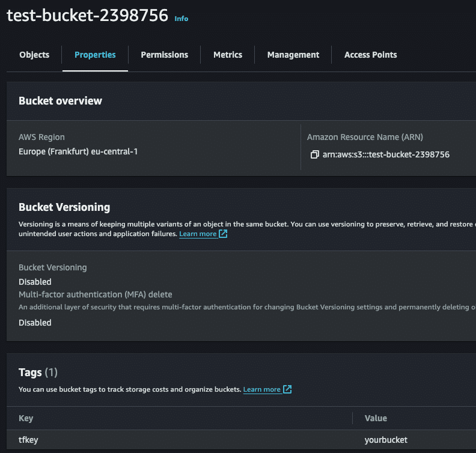Click external link icon in Tags section
This screenshot has height=453, width=476.
pyautogui.click(x=287, y=389)
